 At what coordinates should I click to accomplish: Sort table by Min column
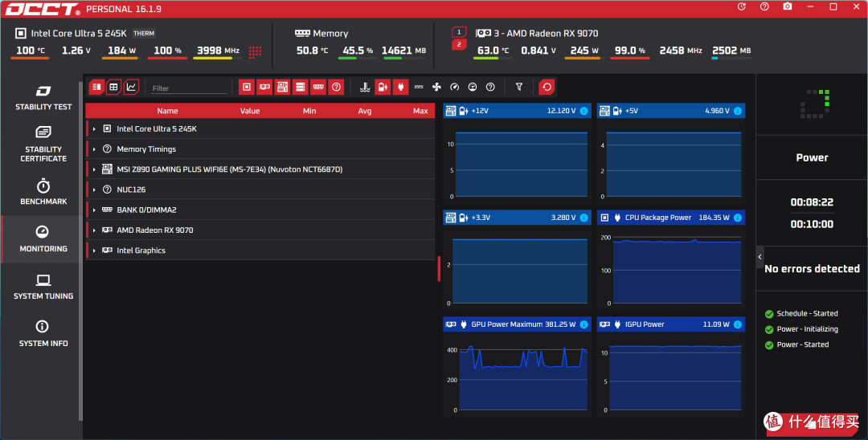pyautogui.click(x=309, y=111)
